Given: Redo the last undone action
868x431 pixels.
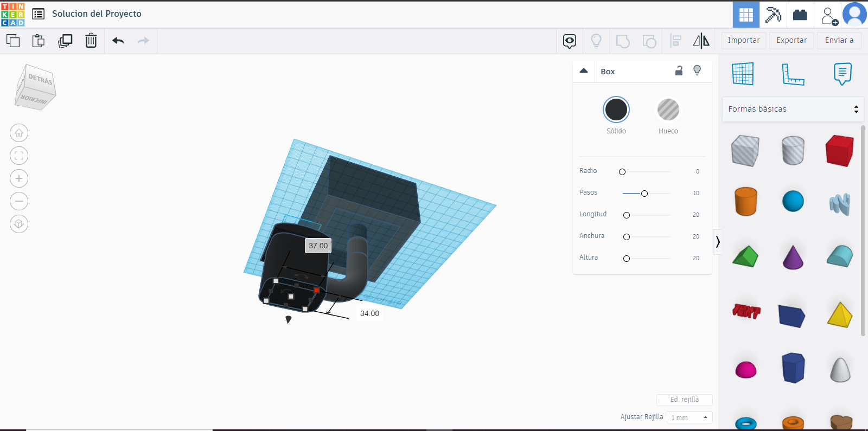Looking at the screenshot, I should (143, 41).
